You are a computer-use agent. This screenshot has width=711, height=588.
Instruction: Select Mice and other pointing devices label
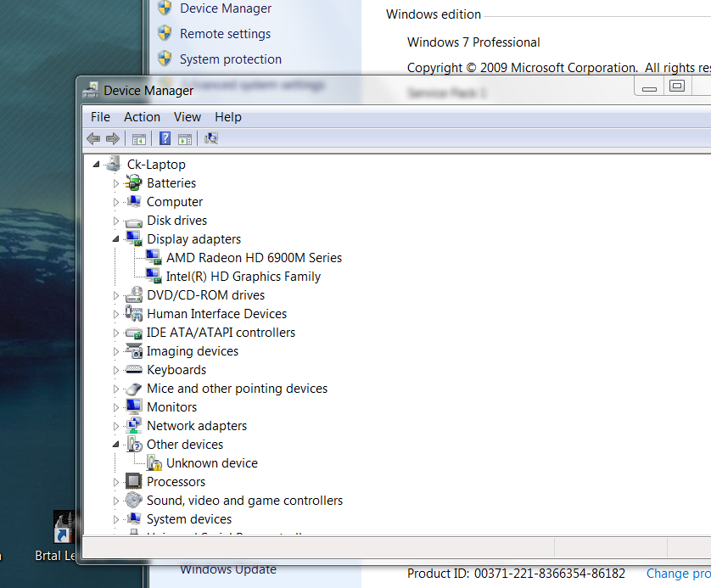[238, 389]
